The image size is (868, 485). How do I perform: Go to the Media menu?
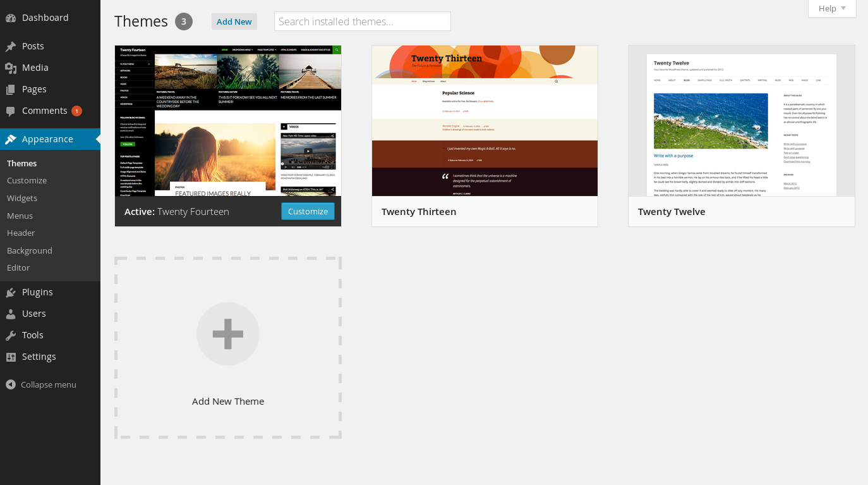point(50,68)
